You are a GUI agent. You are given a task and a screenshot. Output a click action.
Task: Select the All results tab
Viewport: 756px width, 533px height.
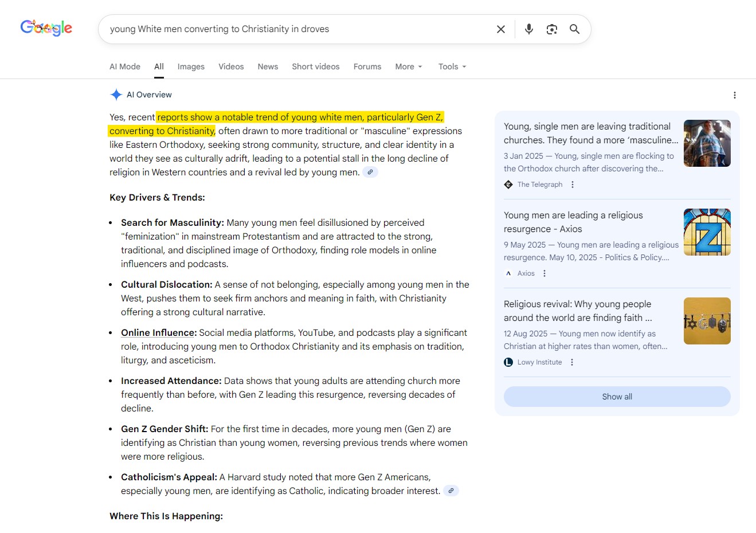click(159, 66)
